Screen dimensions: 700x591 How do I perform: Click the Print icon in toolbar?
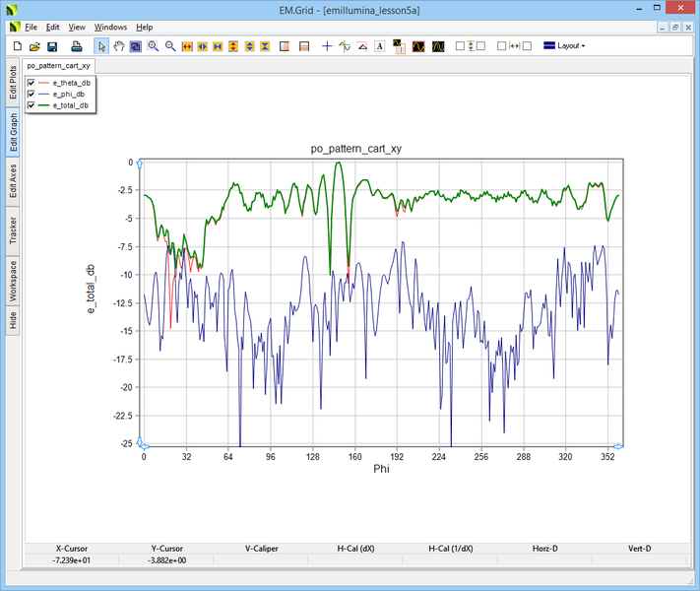pos(76,46)
